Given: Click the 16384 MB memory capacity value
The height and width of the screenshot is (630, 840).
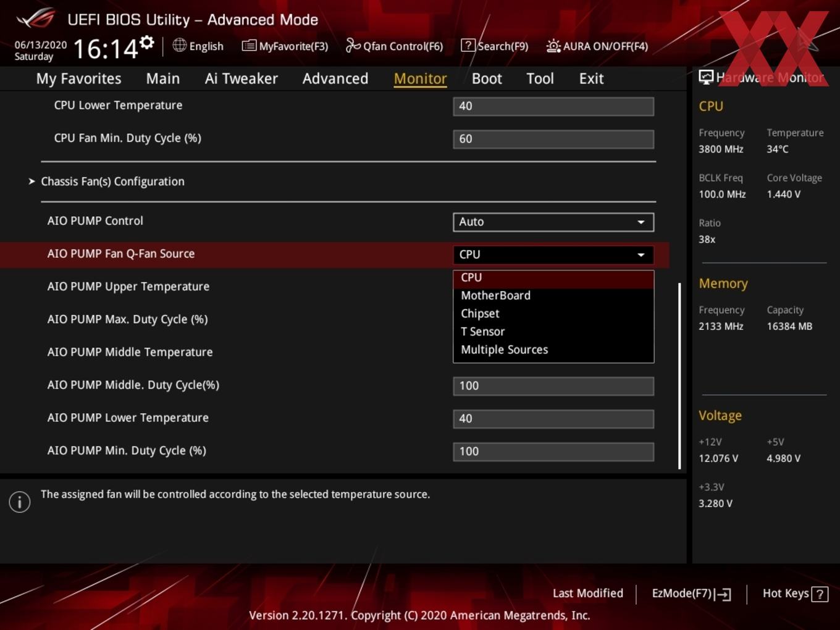Looking at the screenshot, I should [789, 326].
